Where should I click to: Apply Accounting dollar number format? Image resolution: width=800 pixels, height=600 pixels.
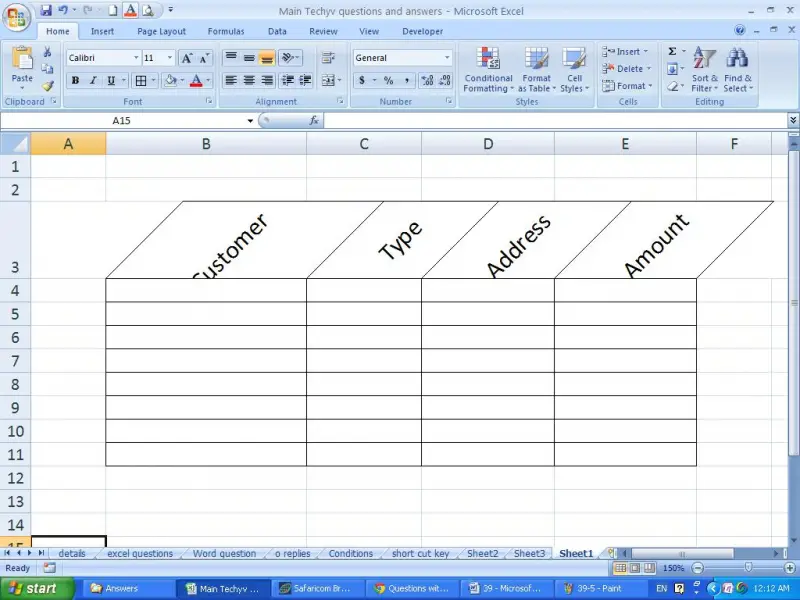coord(362,81)
